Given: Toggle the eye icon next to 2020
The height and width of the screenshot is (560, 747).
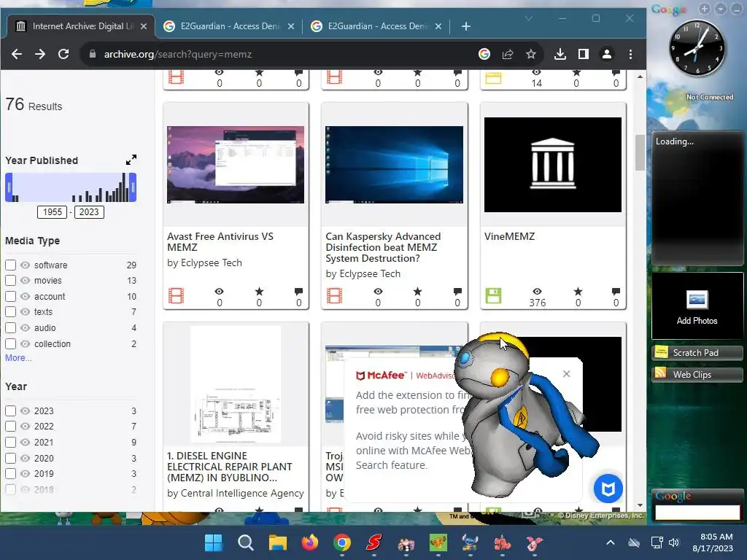Looking at the screenshot, I should coord(26,458).
